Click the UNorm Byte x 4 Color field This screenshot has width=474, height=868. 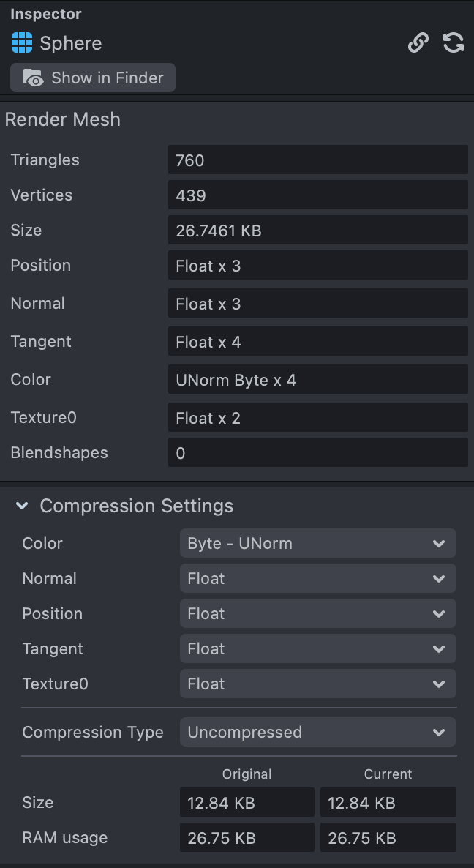coord(317,380)
